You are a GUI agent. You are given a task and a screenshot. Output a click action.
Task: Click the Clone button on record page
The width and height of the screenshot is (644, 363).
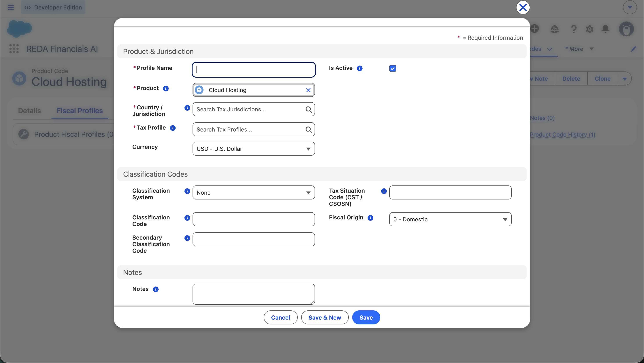603,78
